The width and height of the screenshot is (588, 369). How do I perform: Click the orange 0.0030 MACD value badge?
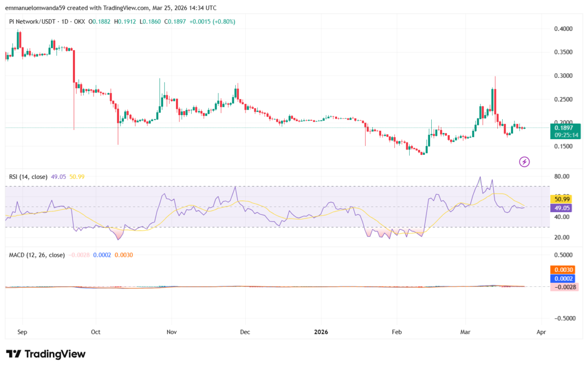click(x=563, y=270)
